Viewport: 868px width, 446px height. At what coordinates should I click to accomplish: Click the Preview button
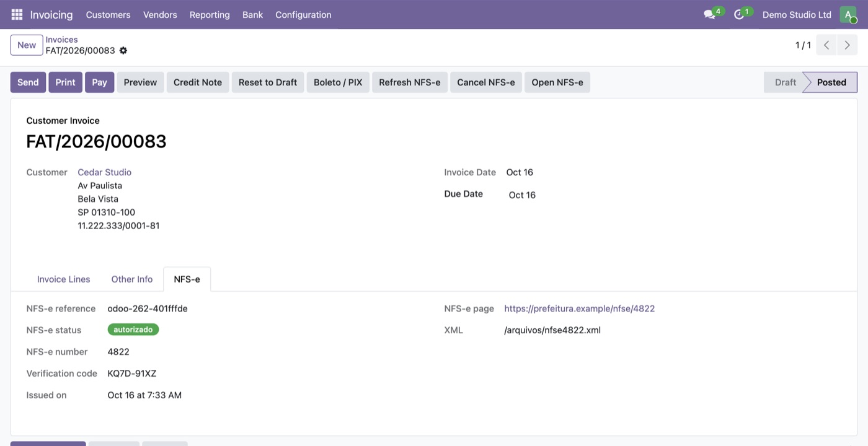(x=140, y=82)
